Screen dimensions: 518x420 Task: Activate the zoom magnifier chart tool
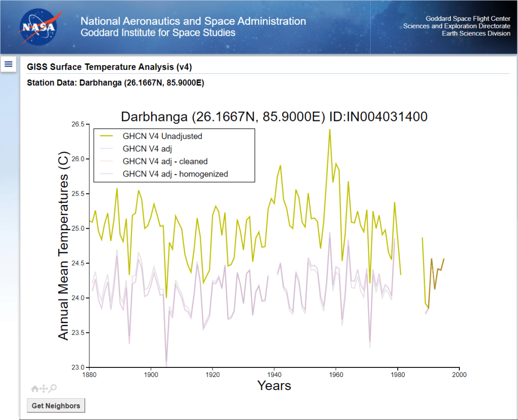pyautogui.click(x=53, y=389)
